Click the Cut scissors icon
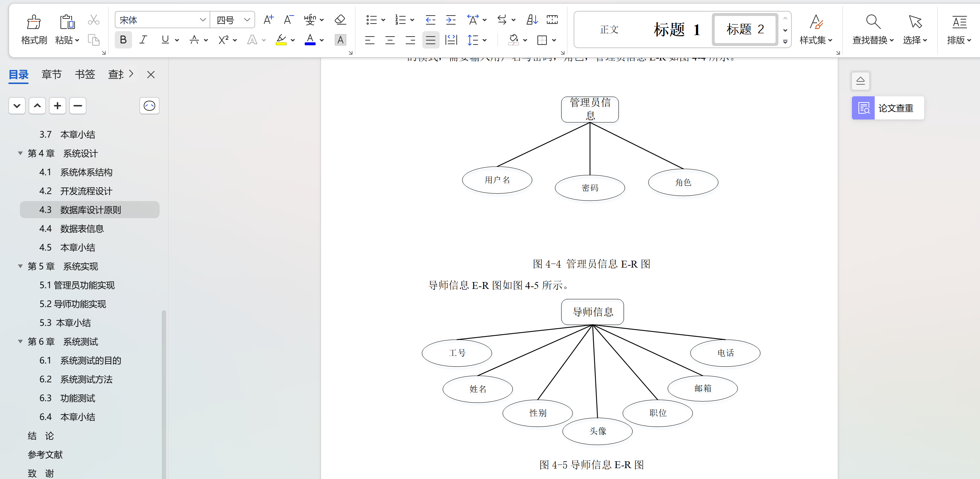The width and height of the screenshot is (980, 479). pos(94,20)
